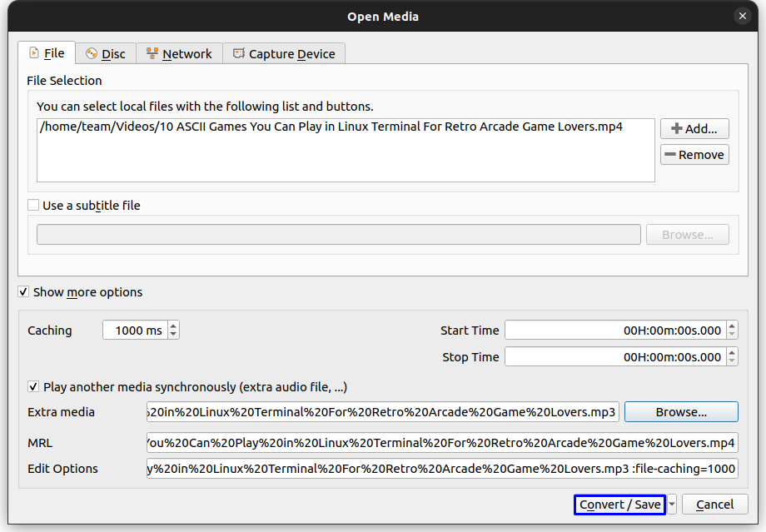Close the Open Media window
This screenshot has width=766, height=532.
(742, 16)
